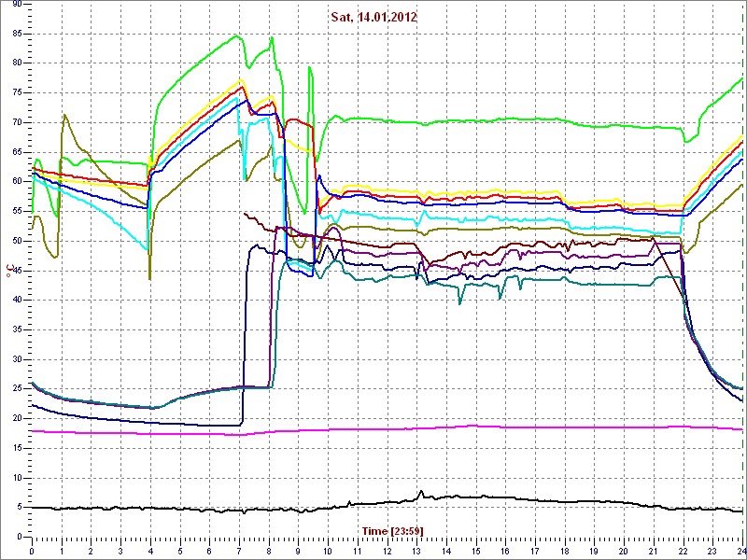Click hour 6 on the time axis
This screenshot has height=560, width=747.
pyautogui.click(x=209, y=551)
